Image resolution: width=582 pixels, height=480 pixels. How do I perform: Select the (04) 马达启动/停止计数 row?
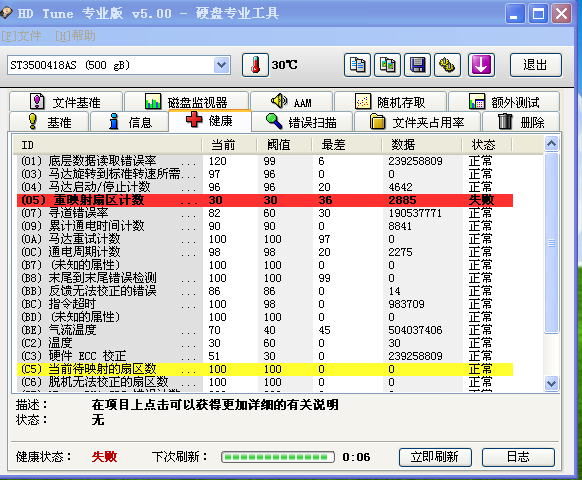point(265,187)
